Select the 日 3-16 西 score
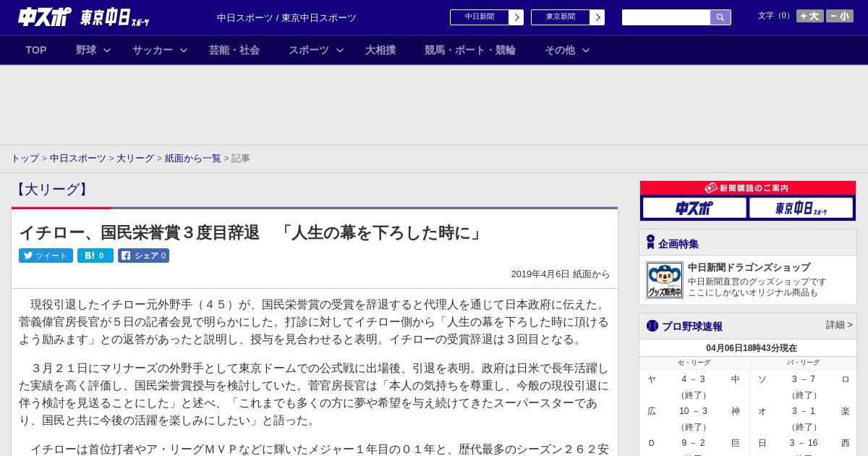 point(804,443)
